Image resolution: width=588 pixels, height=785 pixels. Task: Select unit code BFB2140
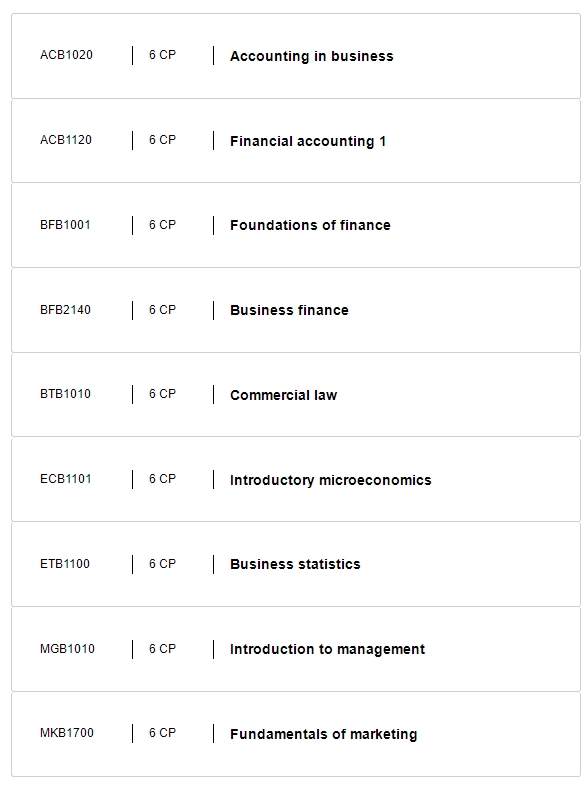point(65,310)
